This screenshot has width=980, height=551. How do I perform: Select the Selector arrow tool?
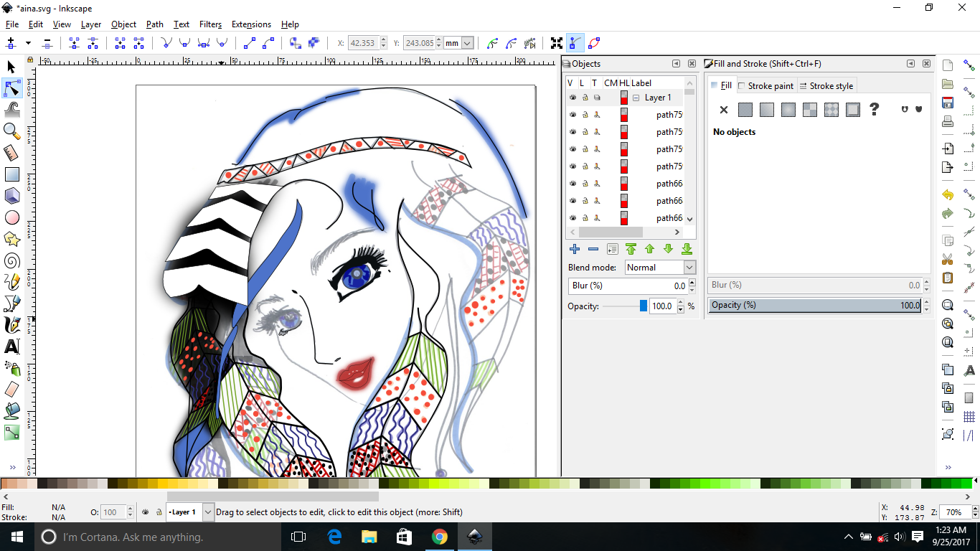click(x=11, y=67)
